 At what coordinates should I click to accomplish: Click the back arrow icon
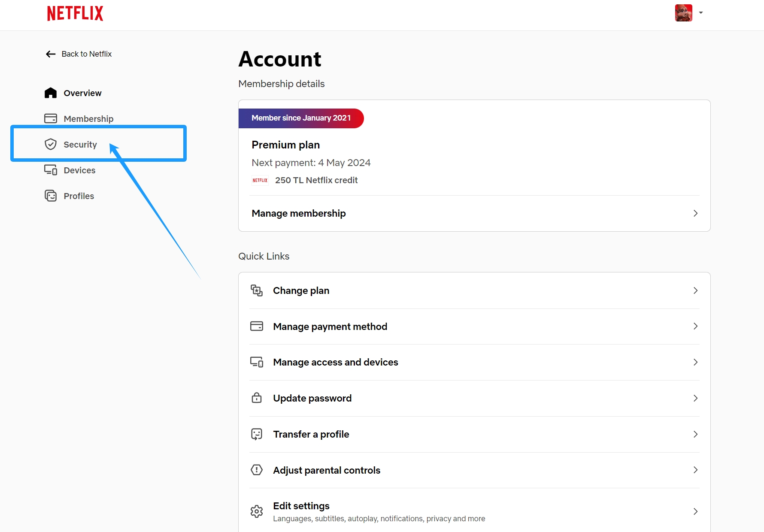[51, 54]
